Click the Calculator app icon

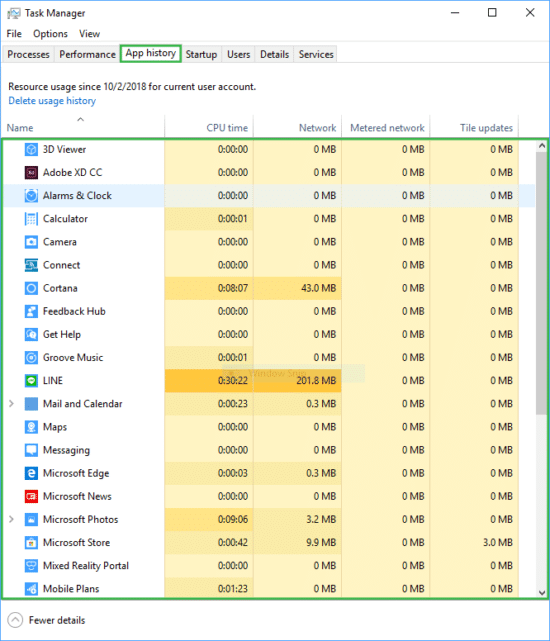31,219
